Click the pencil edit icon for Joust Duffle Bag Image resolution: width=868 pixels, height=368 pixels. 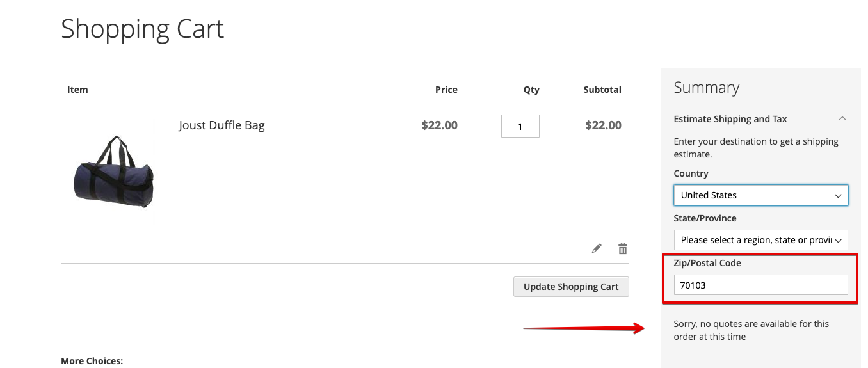click(x=597, y=248)
